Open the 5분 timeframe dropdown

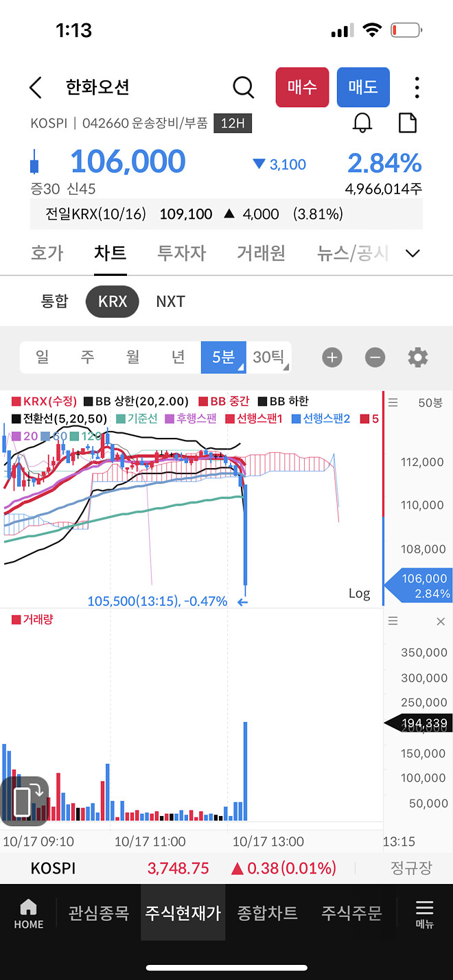click(x=223, y=358)
